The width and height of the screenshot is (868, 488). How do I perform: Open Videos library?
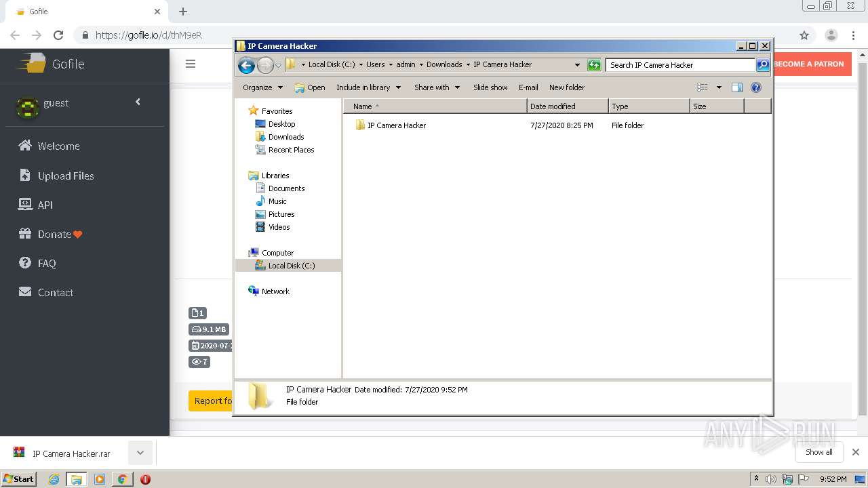point(273,227)
